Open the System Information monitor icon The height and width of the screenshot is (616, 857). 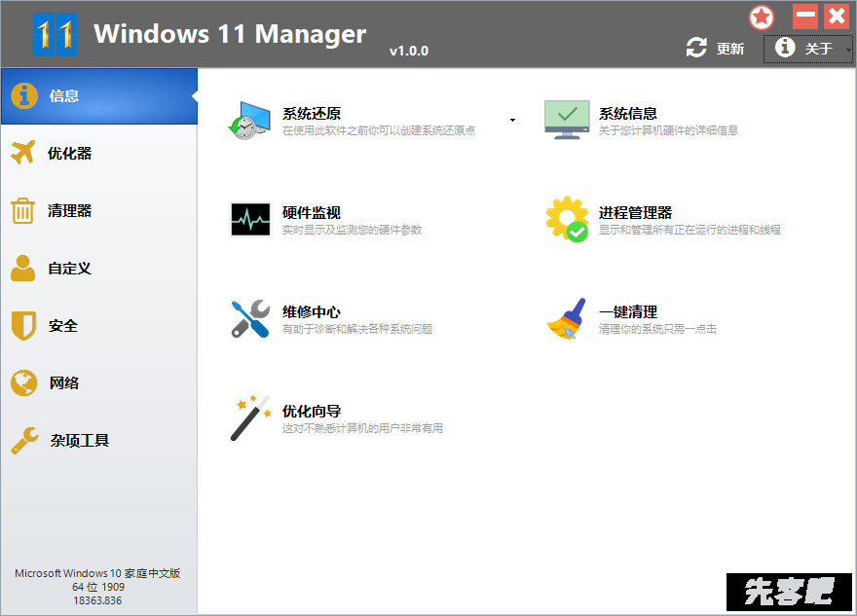click(x=566, y=121)
